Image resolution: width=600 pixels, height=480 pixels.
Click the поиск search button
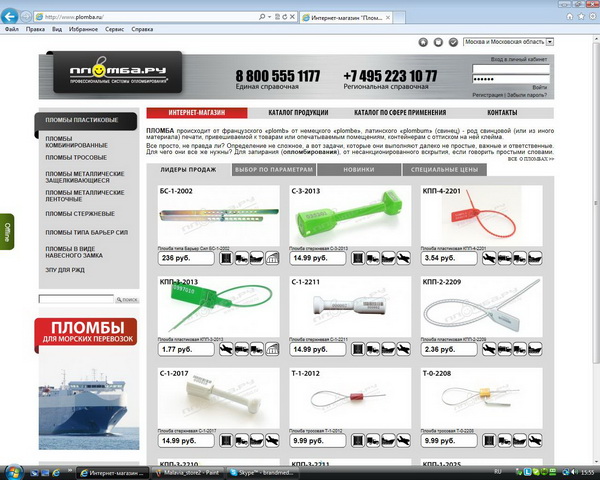click(127, 300)
